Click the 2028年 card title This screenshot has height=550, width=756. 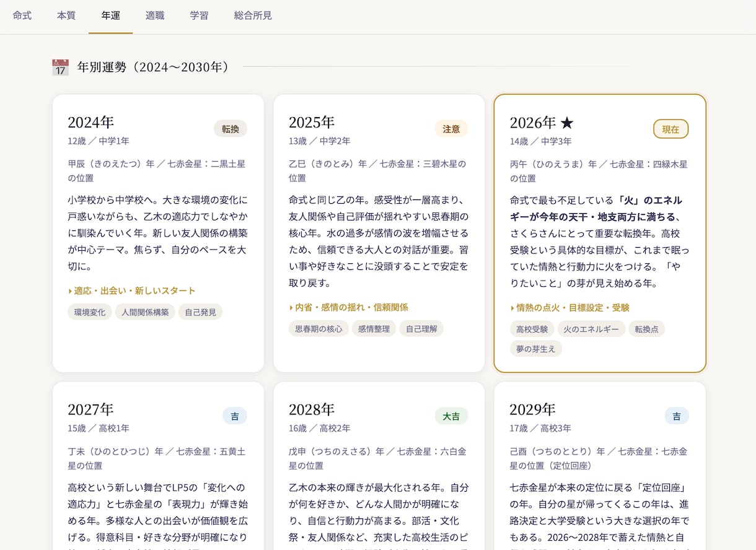point(312,409)
